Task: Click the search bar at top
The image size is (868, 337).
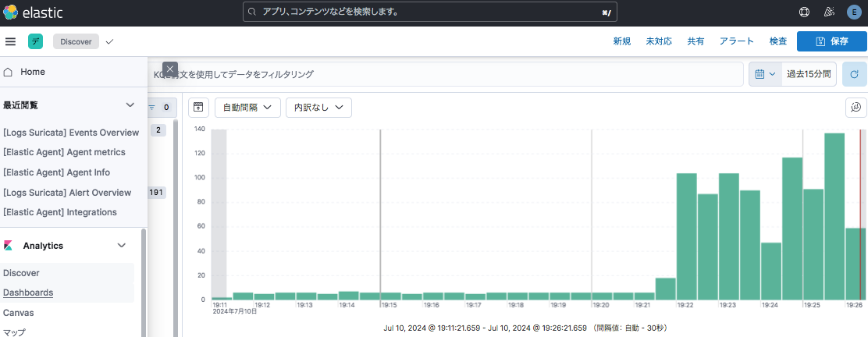Action: (429, 12)
